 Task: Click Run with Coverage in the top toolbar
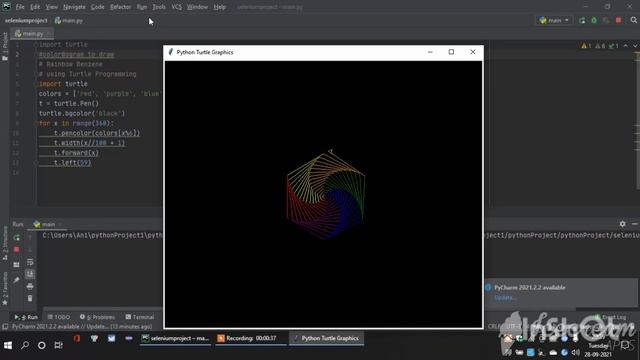(606, 20)
